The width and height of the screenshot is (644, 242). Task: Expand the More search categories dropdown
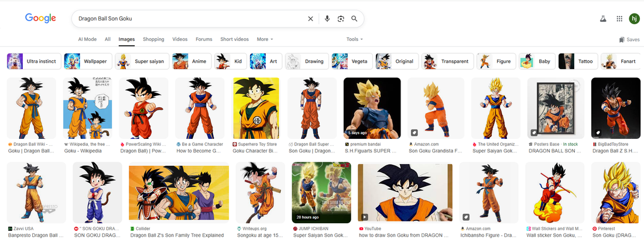pyautogui.click(x=265, y=39)
